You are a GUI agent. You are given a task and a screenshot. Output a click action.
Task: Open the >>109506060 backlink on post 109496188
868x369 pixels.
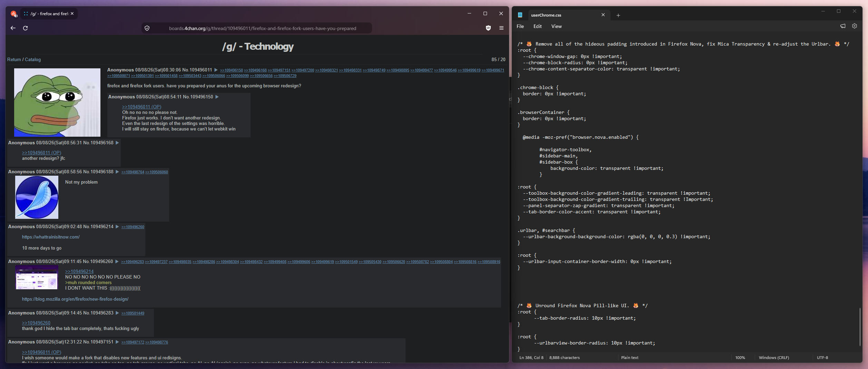tap(157, 172)
